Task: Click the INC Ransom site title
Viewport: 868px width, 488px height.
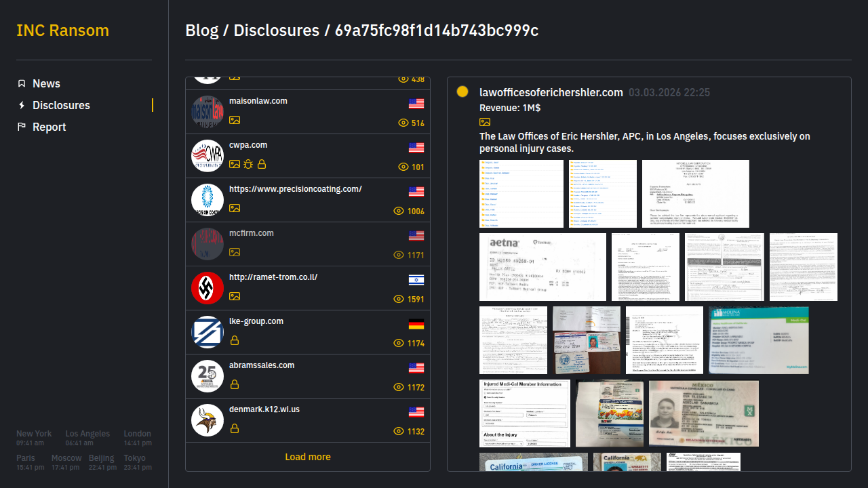Action: coord(62,30)
